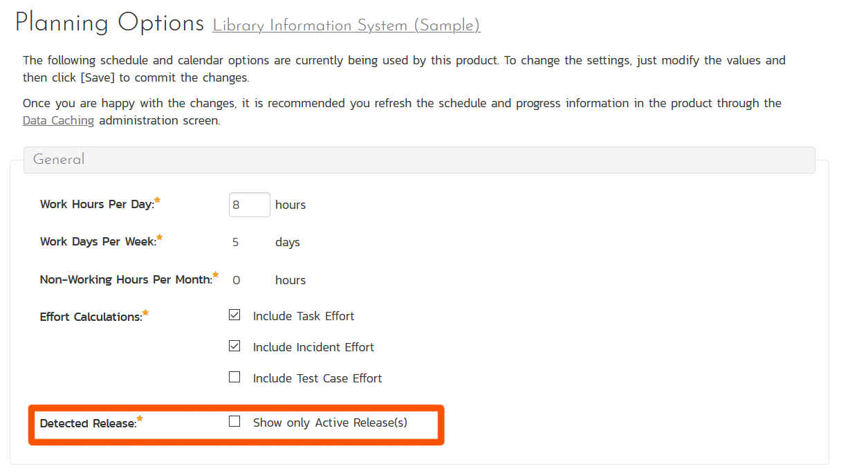
Task: Click the General section header
Action: pyautogui.click(x=59, y=160)
